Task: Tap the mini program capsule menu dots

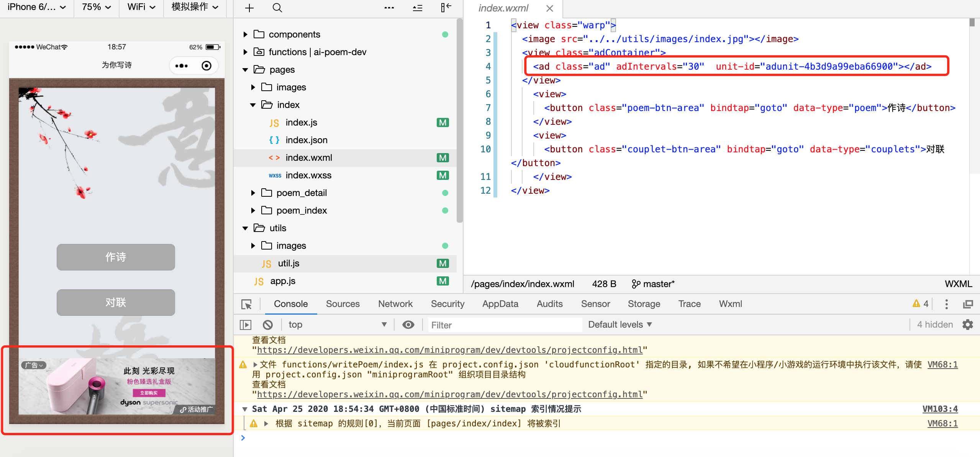Action: [x=182, y=66]
